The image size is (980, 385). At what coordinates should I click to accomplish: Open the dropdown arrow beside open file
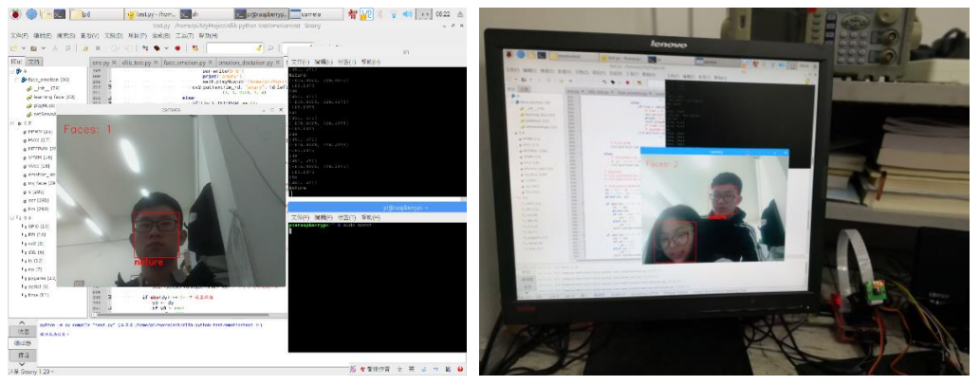point(42,48)
